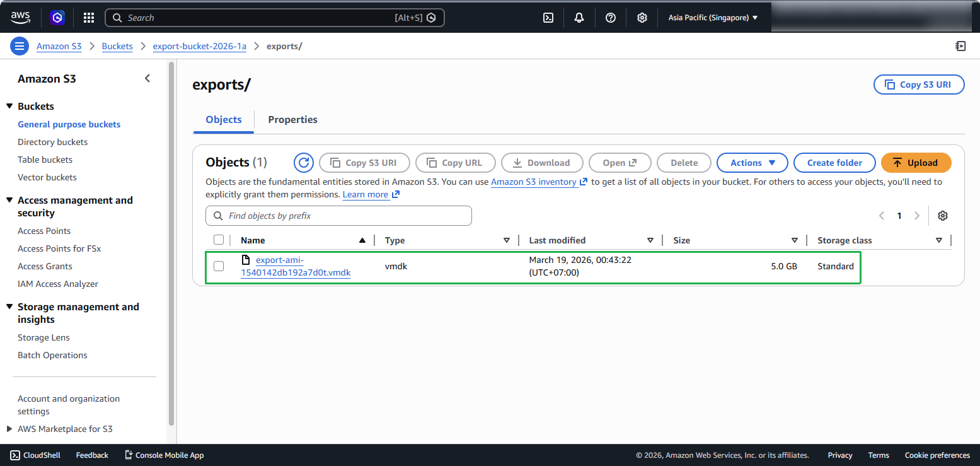Click Copy S3 URI in objects toolbar
Image resolution: width=980 pixels, height=466 pixels.
point(364,163)
